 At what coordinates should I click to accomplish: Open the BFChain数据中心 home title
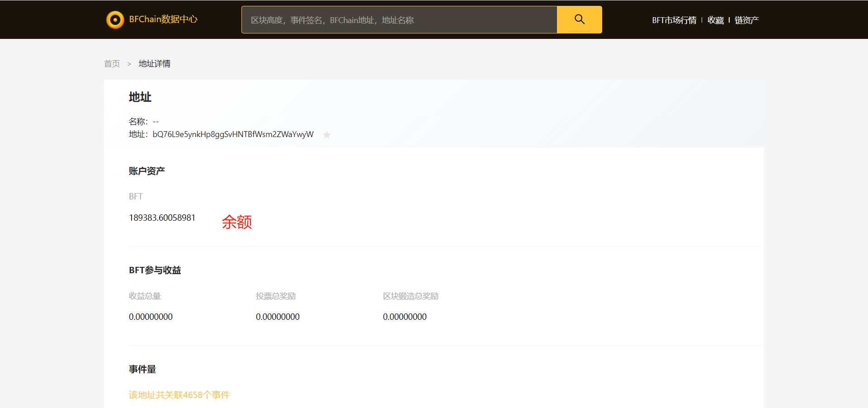163,19
